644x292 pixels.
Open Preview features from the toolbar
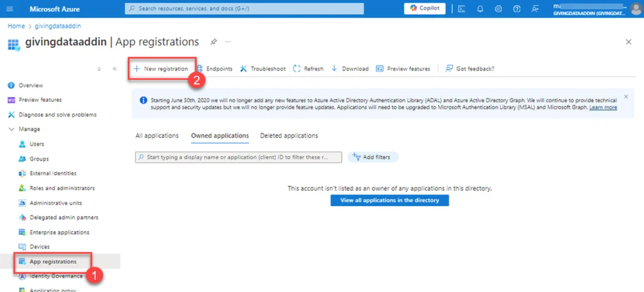pos(403,69)
